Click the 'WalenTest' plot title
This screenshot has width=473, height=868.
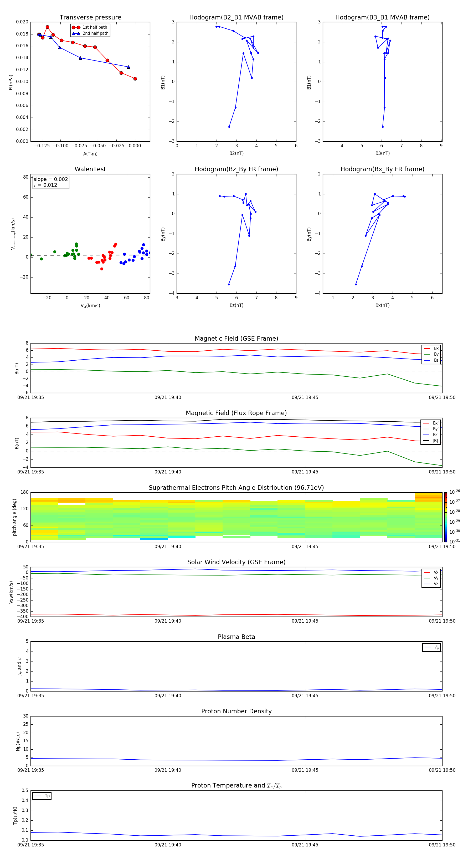90,169
